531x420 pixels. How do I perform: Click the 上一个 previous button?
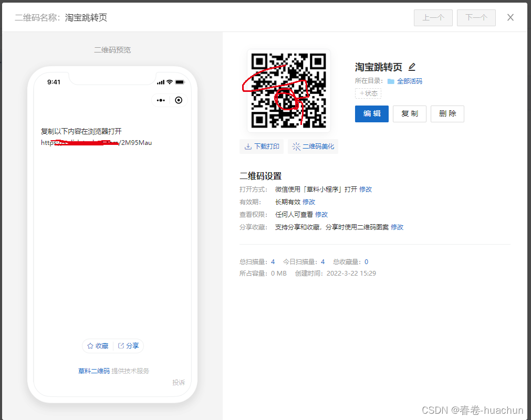[433, 18]
